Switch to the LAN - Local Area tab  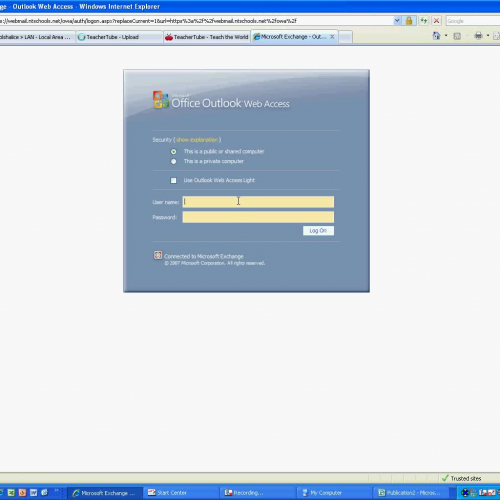coord(37,37)
